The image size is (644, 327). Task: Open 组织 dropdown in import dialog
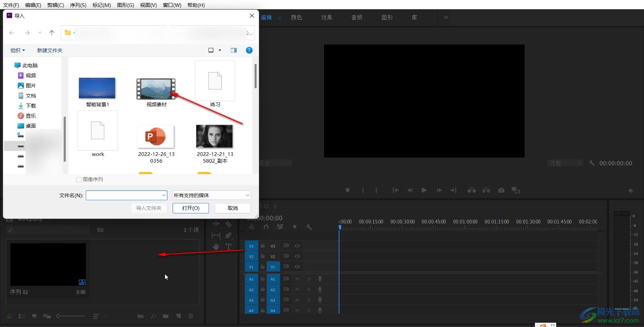(x=18, y=50)
